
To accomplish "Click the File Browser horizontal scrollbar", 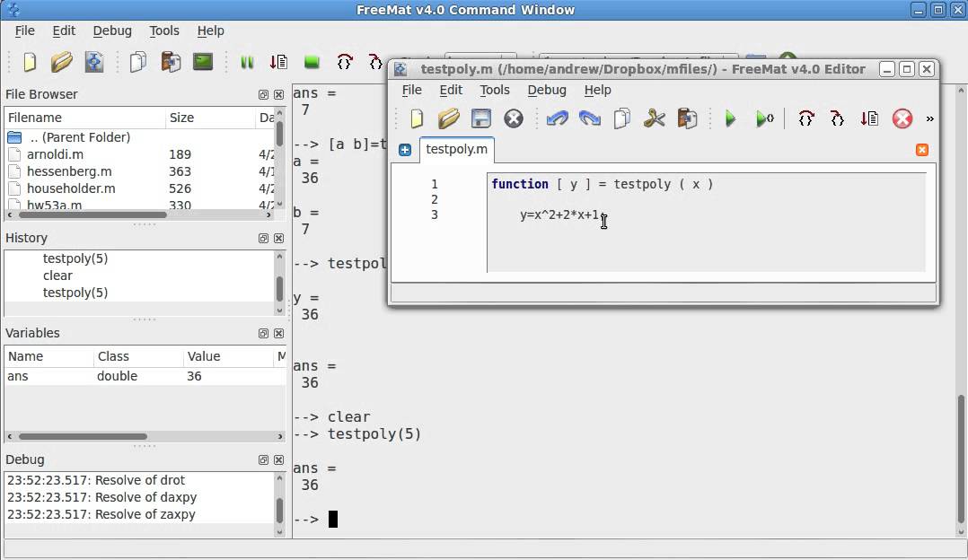I will [92, 215].
